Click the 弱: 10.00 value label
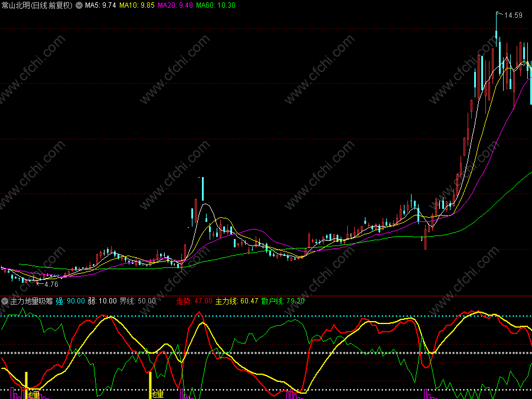Image resolution: width=532 pixels, height=399 pixels. coord(102,301)
